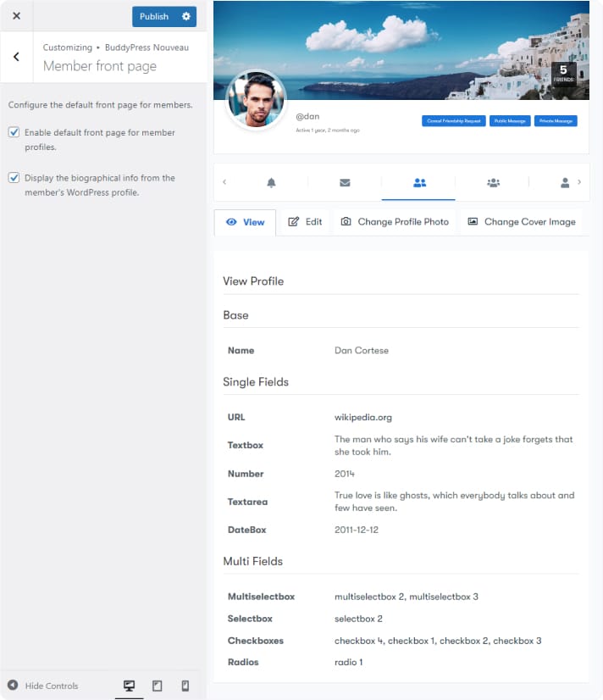The height and width of the screenshot is (700, 603).
Task: Switch to mobile preview mode
Action: (x=185, y=686)
